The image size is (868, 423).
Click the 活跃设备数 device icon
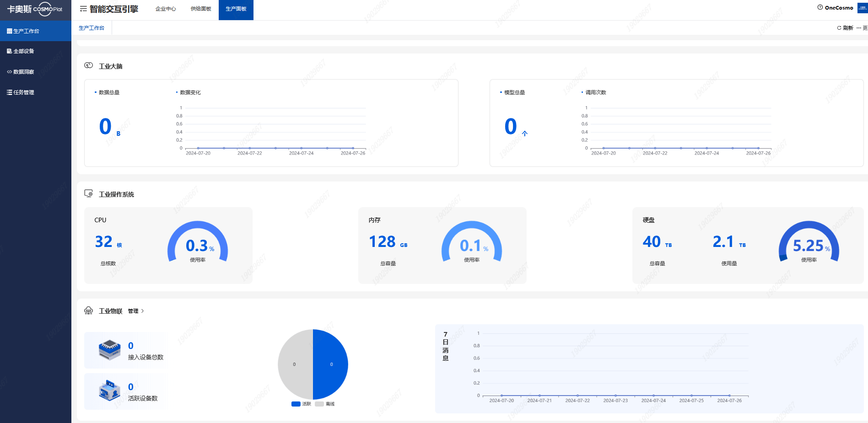[x=109, y=391]
